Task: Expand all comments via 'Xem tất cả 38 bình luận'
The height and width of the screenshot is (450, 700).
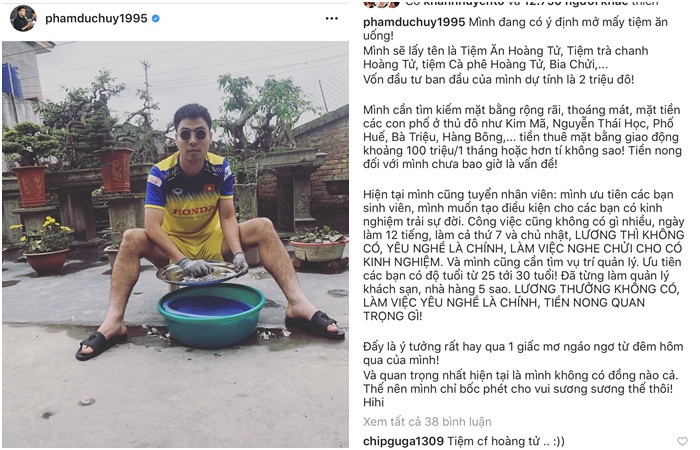Action: pyautogui.click(x=427, y=422)
